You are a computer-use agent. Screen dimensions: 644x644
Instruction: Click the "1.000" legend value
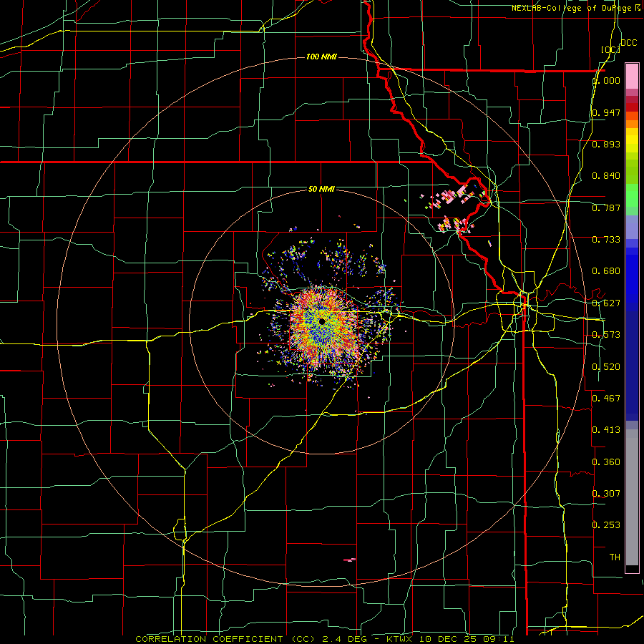pos(607,80)
